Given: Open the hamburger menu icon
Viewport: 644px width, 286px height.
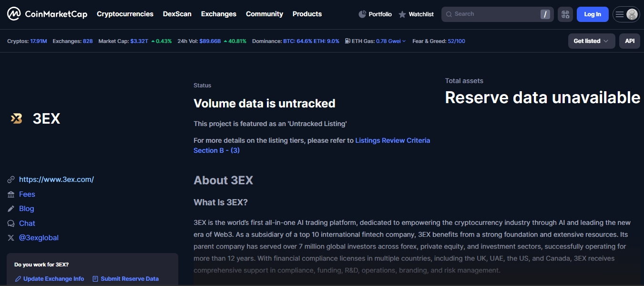Looking at the screenshot, I should (620, 14).
